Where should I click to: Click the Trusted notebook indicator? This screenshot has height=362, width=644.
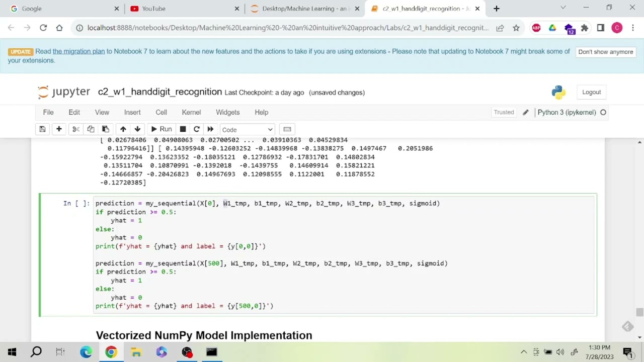(504, 112)
